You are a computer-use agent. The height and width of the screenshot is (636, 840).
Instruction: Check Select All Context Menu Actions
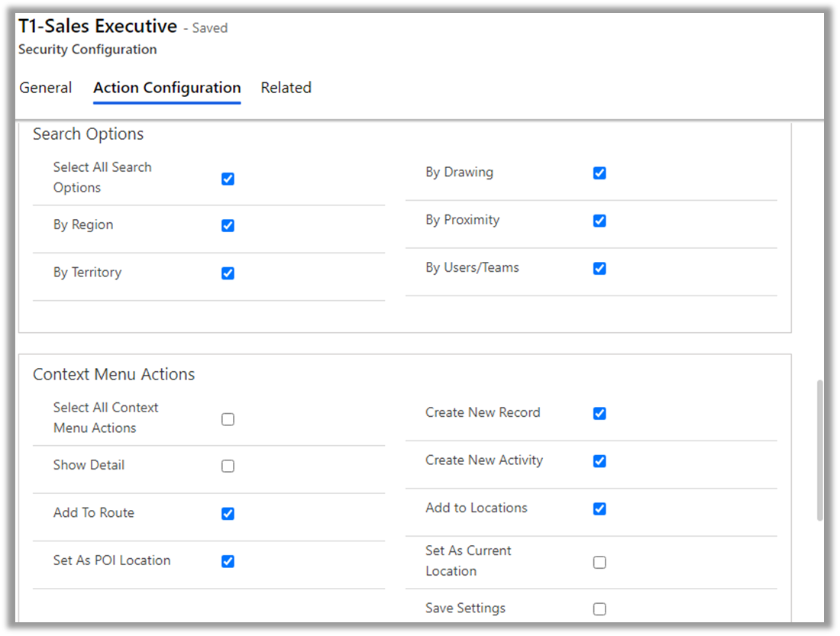(x=228, y=419)
